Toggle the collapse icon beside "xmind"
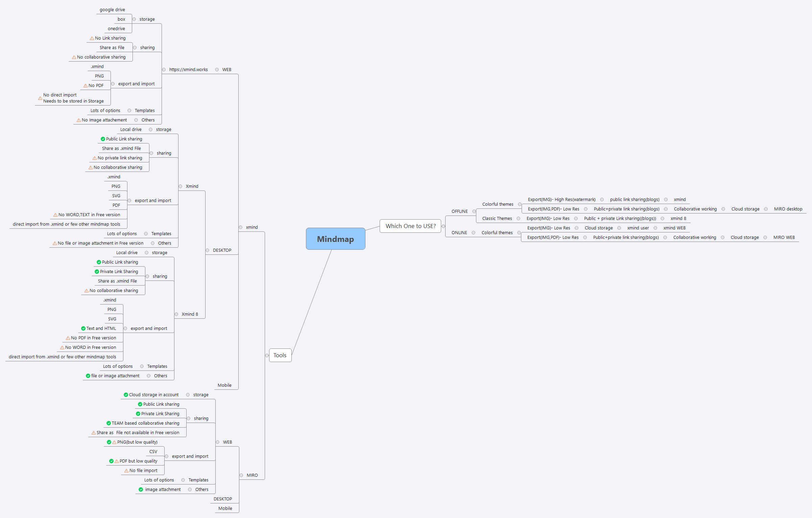 pos(241,227)
